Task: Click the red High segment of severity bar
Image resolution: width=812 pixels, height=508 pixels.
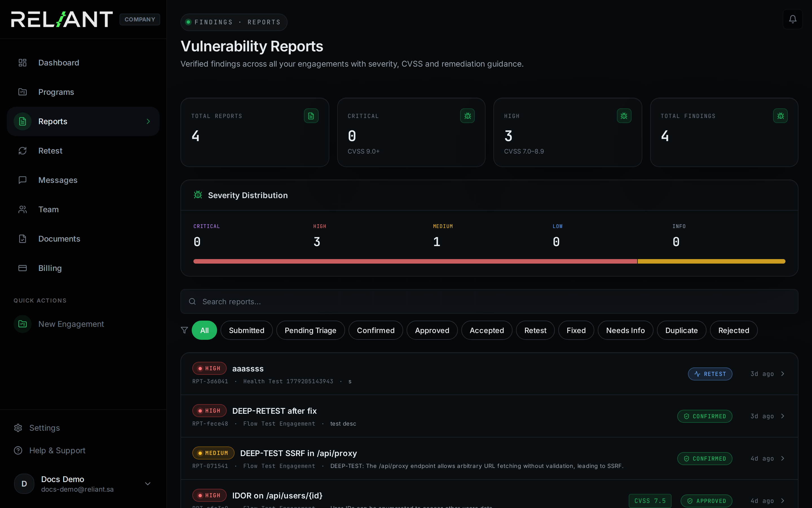Action: [x=415, y=261]
